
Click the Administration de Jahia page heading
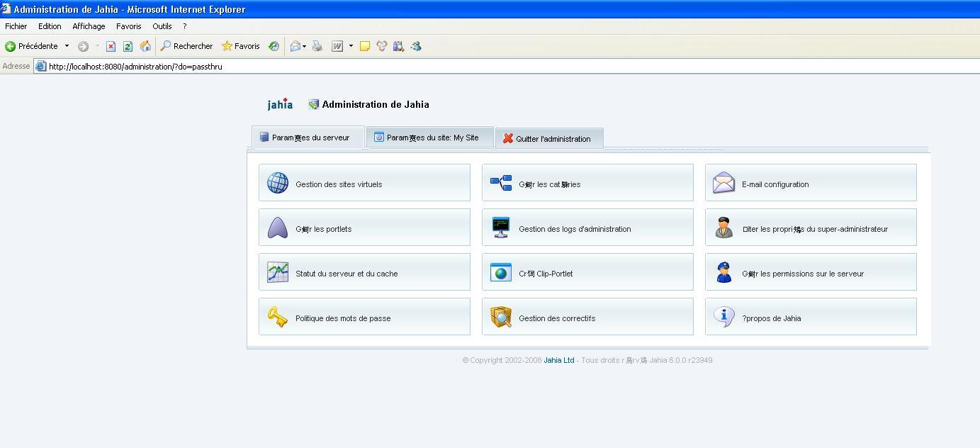click(x=376, y=104)
